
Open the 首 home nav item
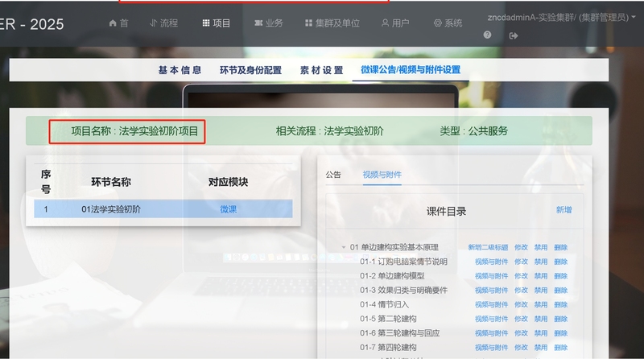[x=118, y=23]
